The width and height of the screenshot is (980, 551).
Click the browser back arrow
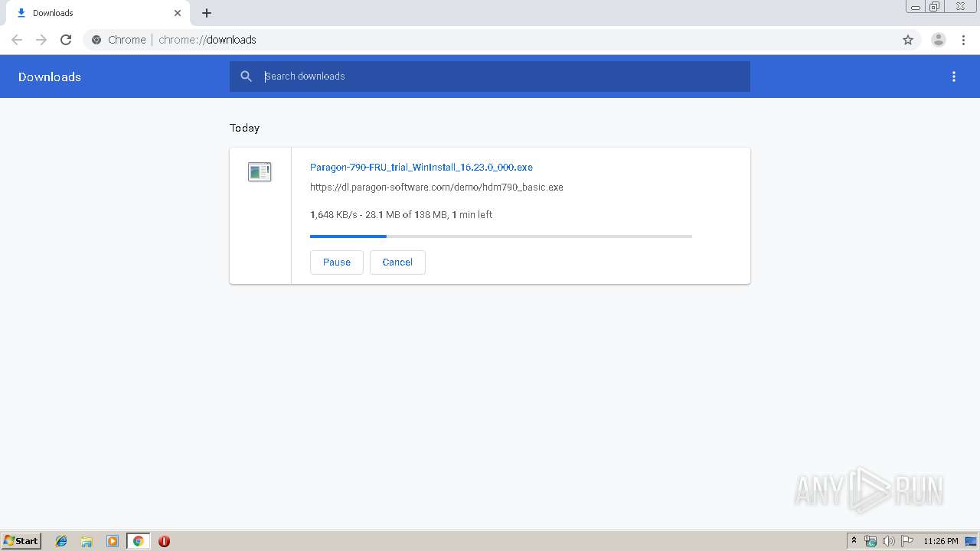(17, 40)
